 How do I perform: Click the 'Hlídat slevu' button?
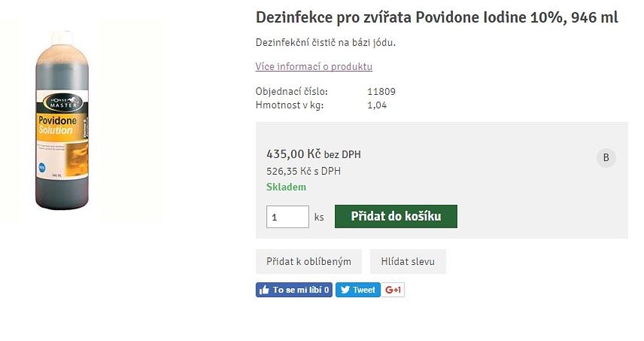(408, 262)
